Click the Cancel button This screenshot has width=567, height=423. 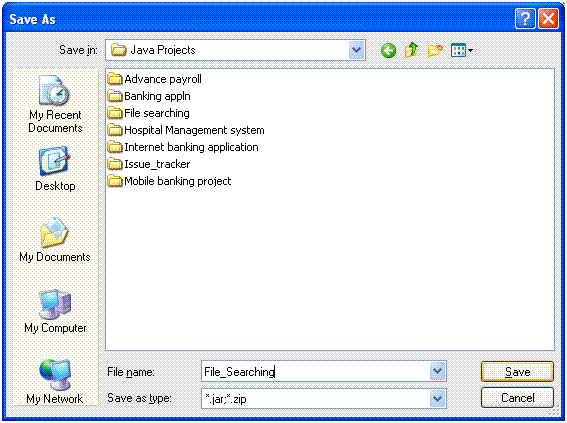point(517,398)
